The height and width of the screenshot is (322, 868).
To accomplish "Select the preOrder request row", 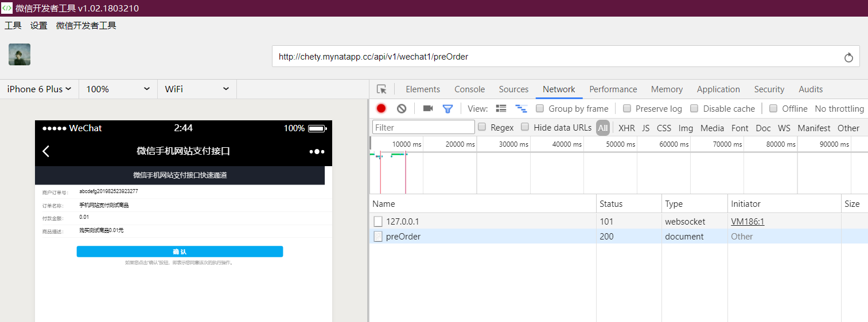I will (x=618, y=236).
